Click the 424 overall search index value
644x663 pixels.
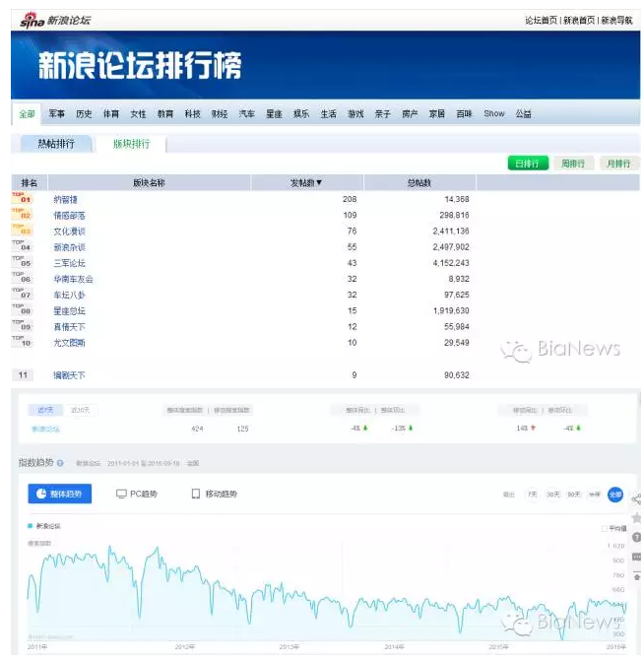(x=197, y=429)
